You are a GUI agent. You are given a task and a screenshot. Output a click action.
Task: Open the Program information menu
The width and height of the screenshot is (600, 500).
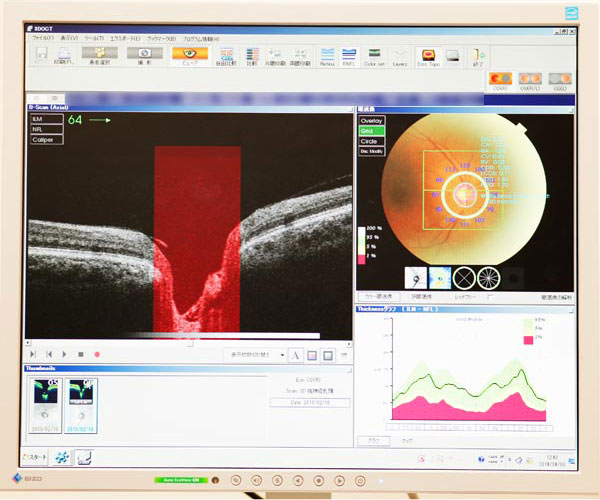pyautogui.click(x=201, y=39)
